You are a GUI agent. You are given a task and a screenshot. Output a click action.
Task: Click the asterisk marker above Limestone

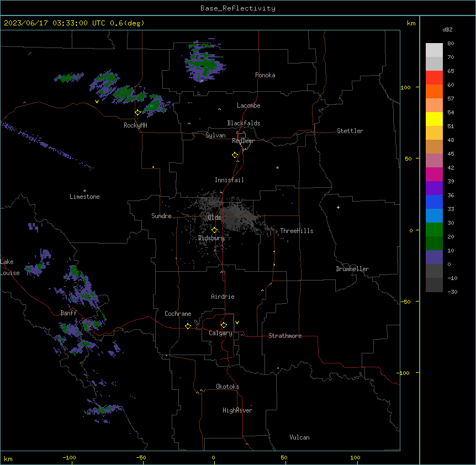pos(84,191)
